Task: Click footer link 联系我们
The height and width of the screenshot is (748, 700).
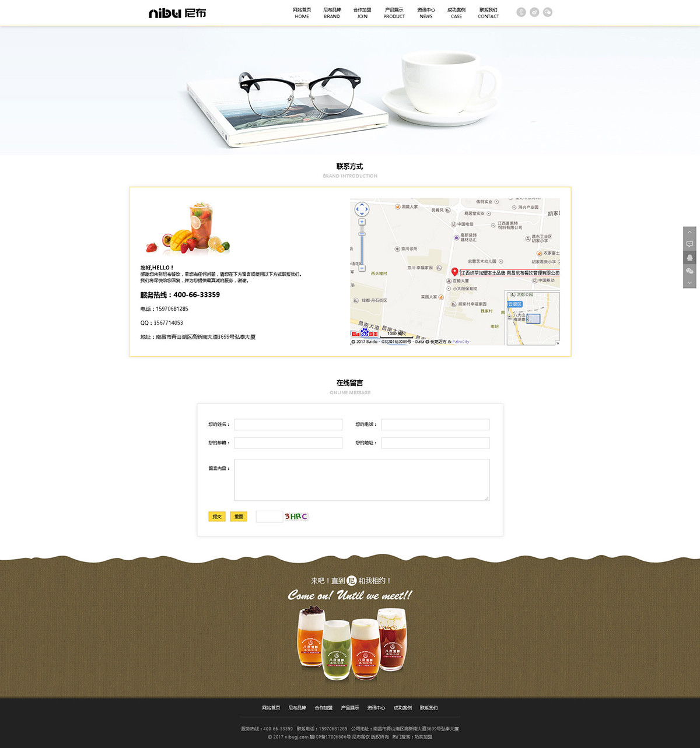Action: (429, 708)
